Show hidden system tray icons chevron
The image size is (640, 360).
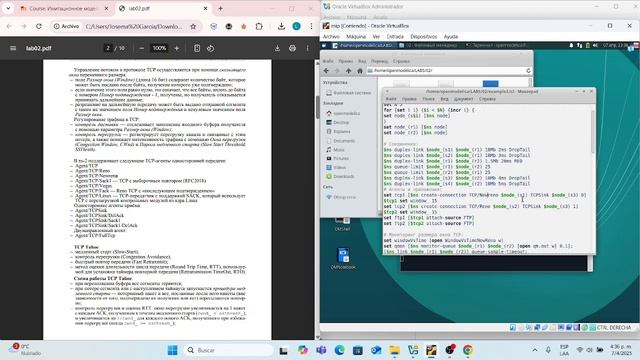[535, 350]
